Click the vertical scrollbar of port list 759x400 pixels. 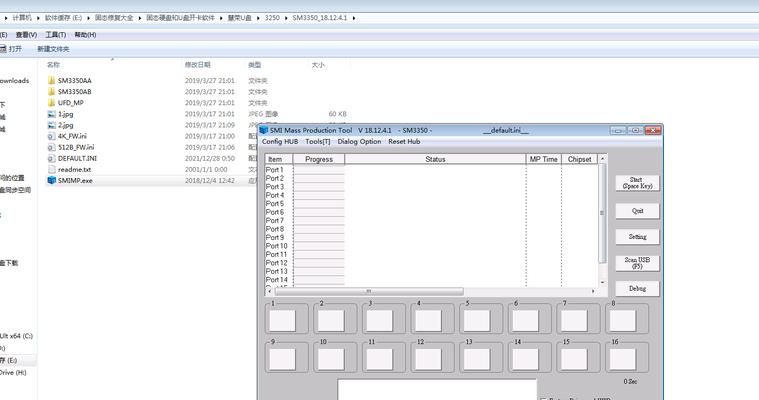[x=602, y=213]
